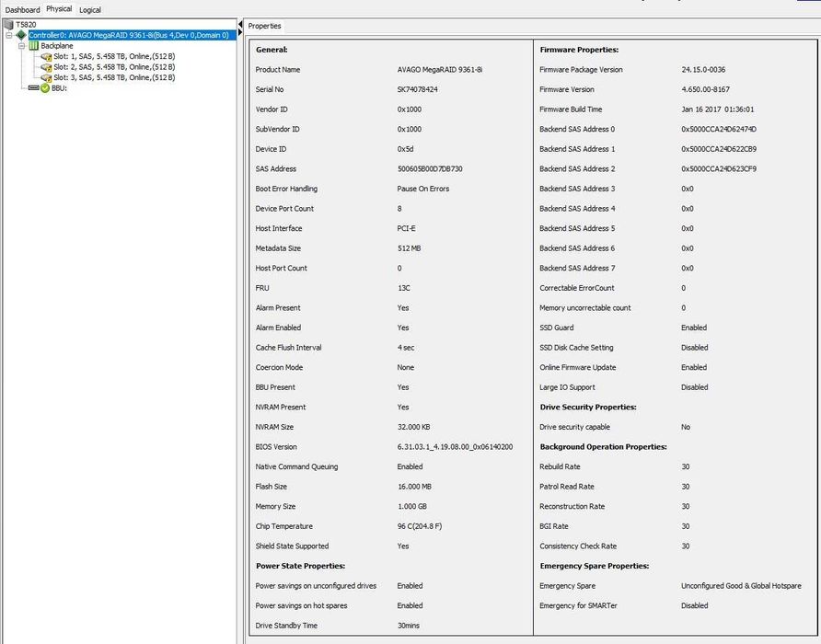Click the Serial No value SK74078424
Screen dimensions: 821x644
point(417,89)
